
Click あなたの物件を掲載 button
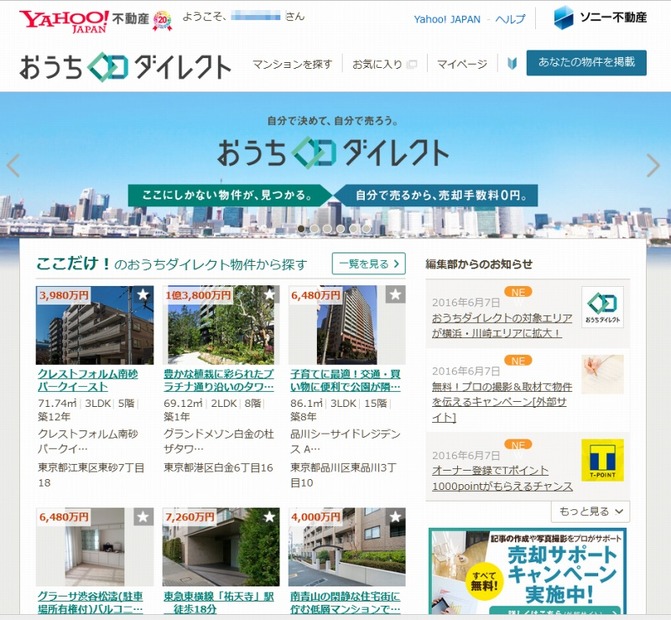[x=586, y=62]
